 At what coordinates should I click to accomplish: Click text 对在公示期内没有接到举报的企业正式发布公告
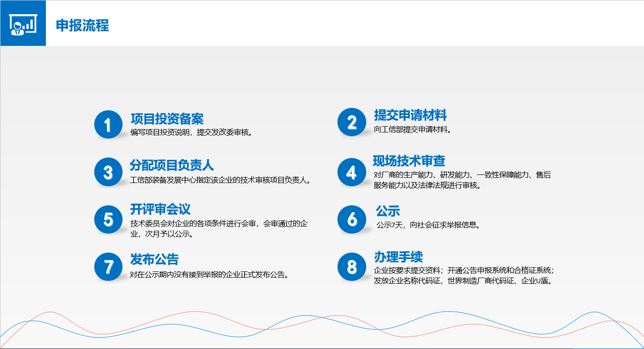[210, 274]
